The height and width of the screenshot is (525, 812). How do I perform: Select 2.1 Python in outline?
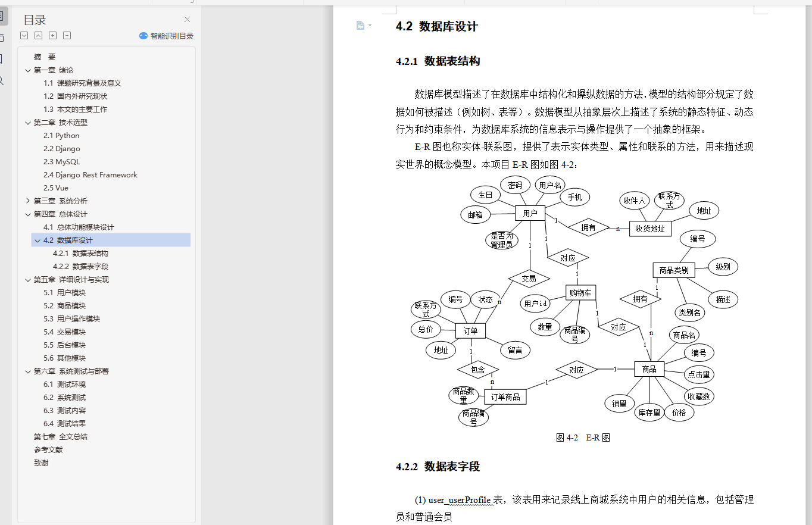[61, 136]
